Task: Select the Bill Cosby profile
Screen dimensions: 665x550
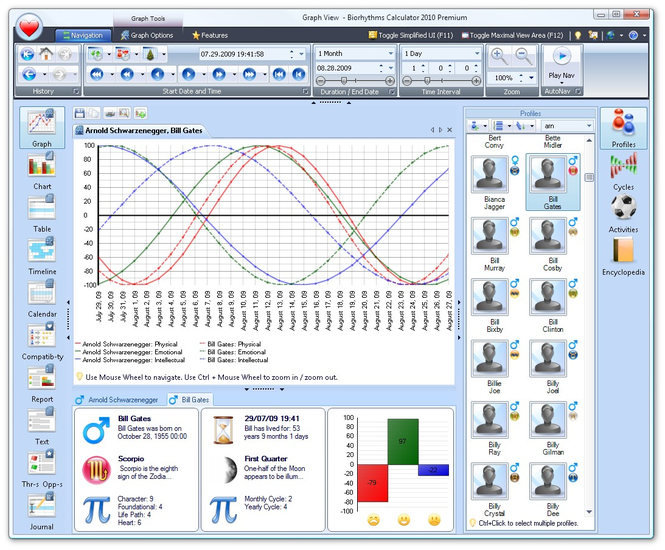Action: tap(553, 244)
